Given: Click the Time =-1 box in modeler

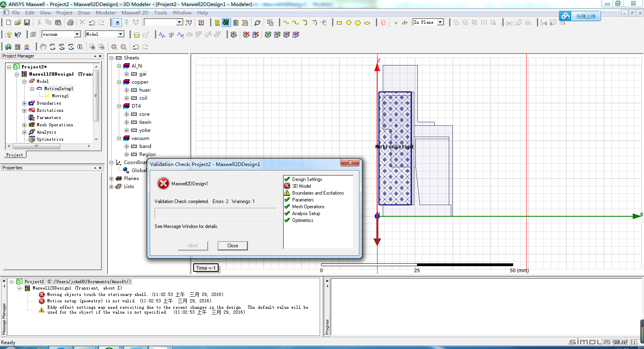Looking at the screenshot, I should (206, 268).
